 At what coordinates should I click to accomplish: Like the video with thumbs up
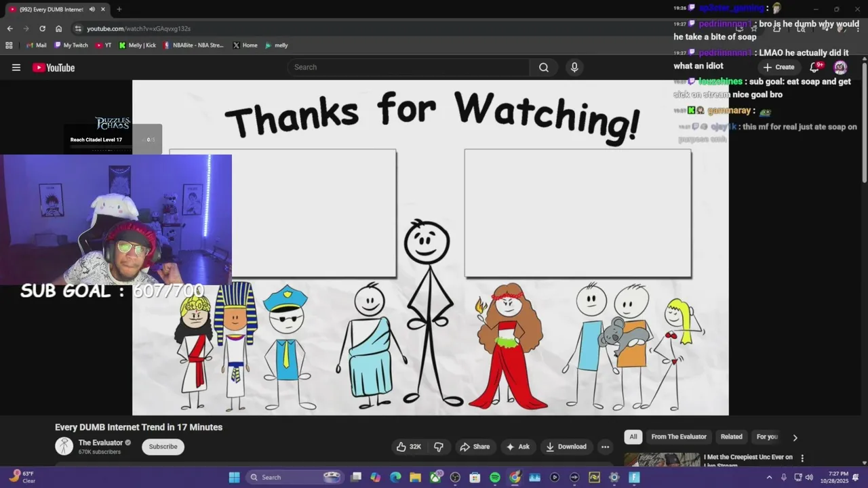(x=409, y=447)
